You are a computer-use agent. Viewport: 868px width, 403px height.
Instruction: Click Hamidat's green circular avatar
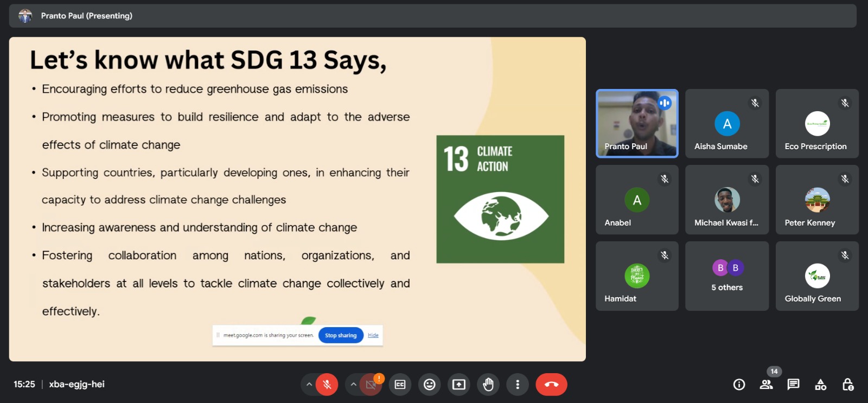[x=637, y=276]
